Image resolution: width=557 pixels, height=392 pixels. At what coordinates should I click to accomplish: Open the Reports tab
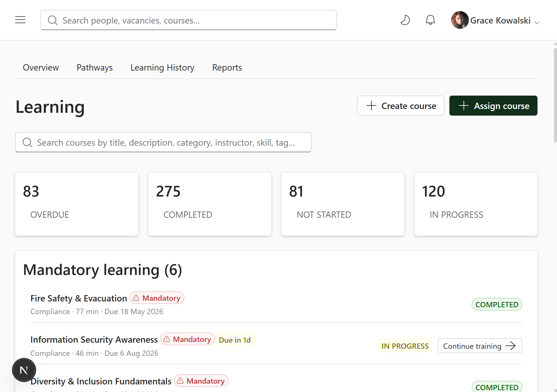(x=227, y=68)
